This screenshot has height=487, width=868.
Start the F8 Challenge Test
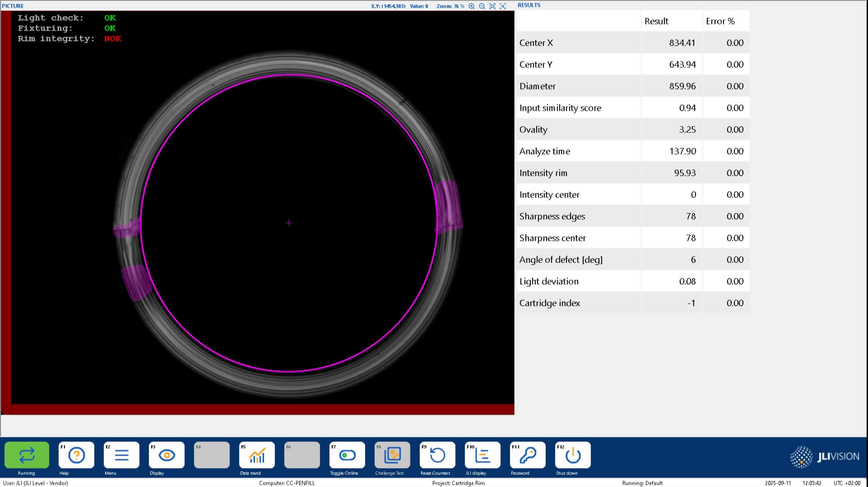point(392,455)
